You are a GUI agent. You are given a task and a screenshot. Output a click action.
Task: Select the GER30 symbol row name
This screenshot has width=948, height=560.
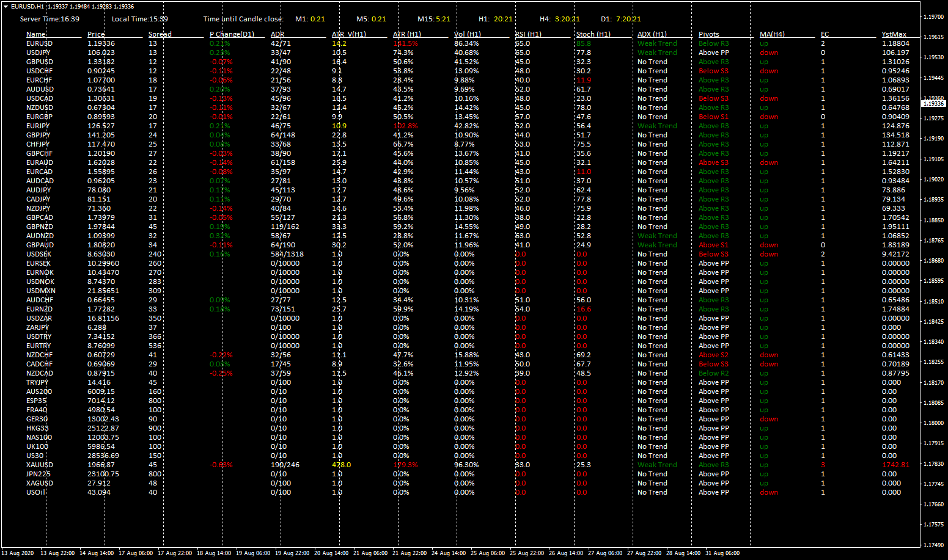pyautogui.click(x=37, y=419)
